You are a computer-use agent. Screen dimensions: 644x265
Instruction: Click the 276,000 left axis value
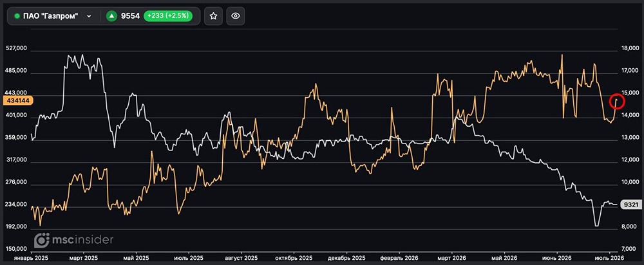coord(17,182)
